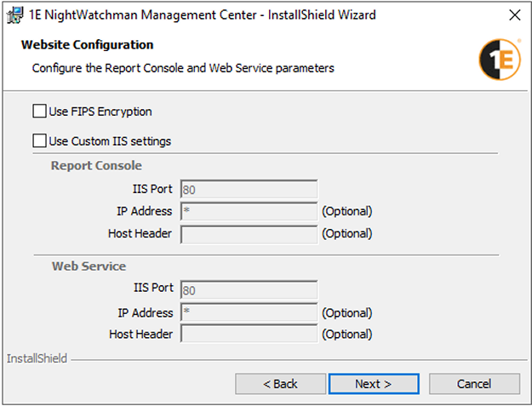This screenshot has height=406, width=532.
Task: Cancel the installation wizard
Action: click(474, 384)
